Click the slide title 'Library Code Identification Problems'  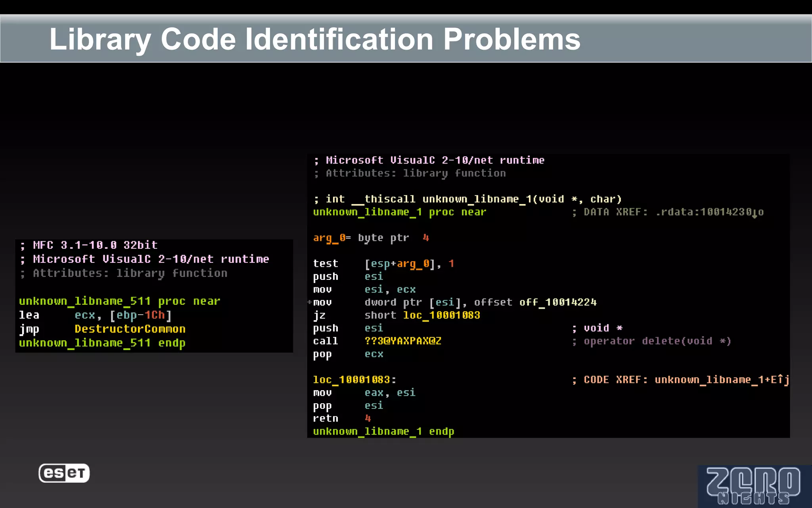pyautogui.click(x=315, y=39)
